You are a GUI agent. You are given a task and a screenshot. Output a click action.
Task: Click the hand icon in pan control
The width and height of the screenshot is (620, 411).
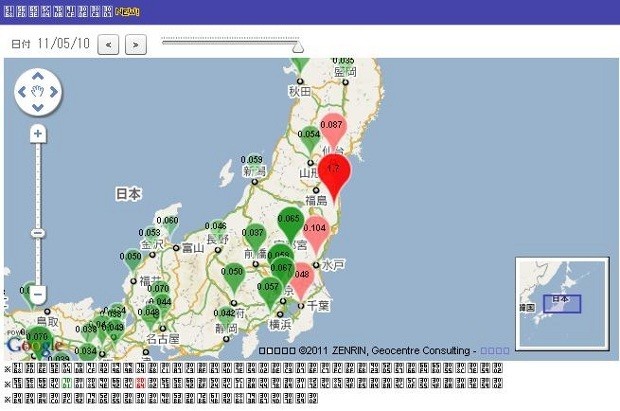(x=38, y=93)
